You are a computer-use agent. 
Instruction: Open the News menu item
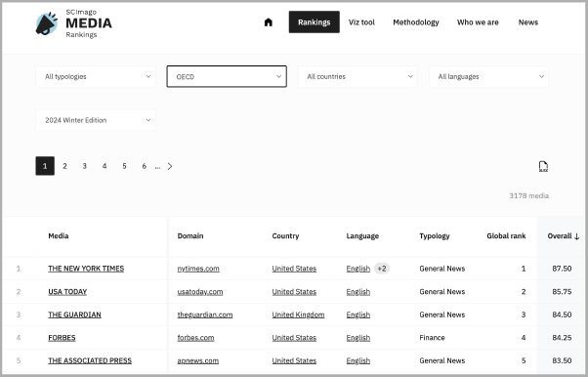pos(528,22)
